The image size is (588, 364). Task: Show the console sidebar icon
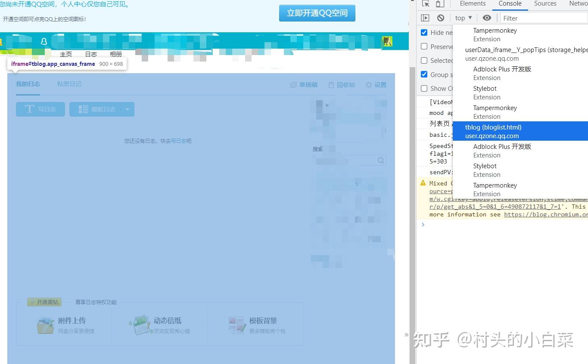pyautogui.click(x=425, y=18)
